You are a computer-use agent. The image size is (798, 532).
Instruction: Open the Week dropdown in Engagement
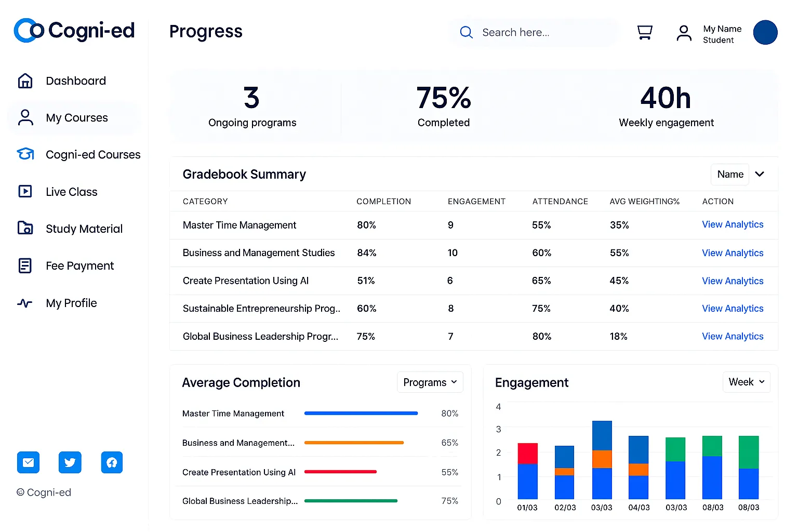(x=747, y=382)
